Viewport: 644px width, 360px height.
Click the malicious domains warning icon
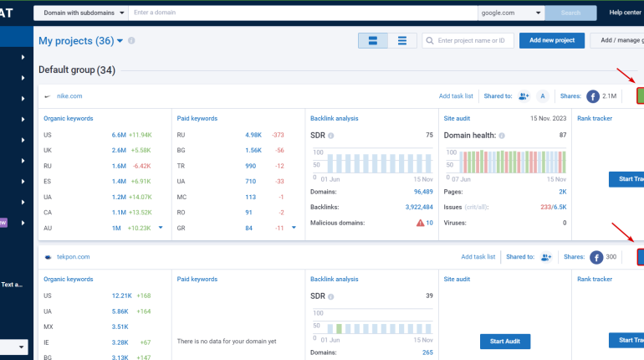[x=420, y=223]
